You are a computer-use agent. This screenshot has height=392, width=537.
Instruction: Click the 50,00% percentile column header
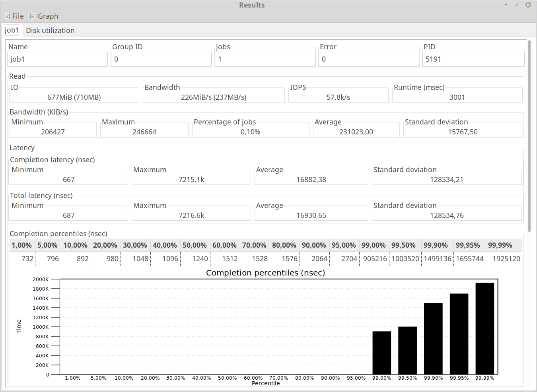[x=195, y=245]
